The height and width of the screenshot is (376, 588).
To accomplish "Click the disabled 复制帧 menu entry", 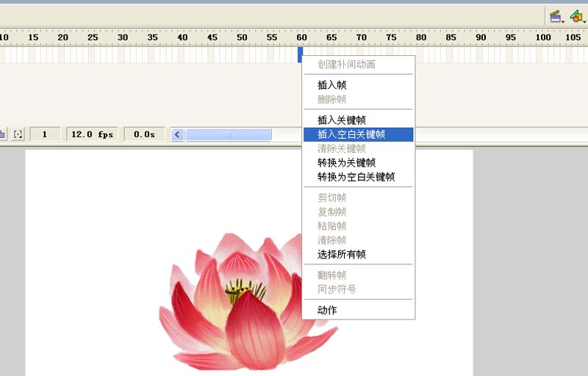I will [358, 211].
